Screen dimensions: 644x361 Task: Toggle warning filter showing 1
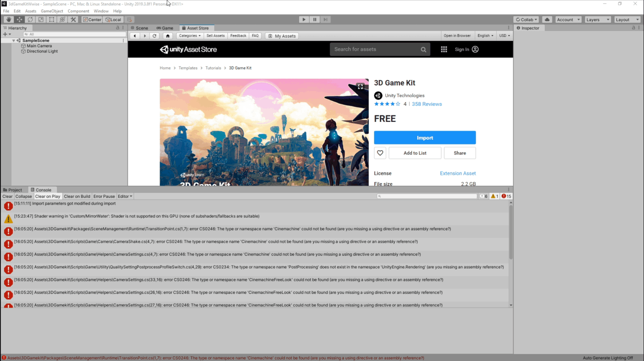[494, 196]
